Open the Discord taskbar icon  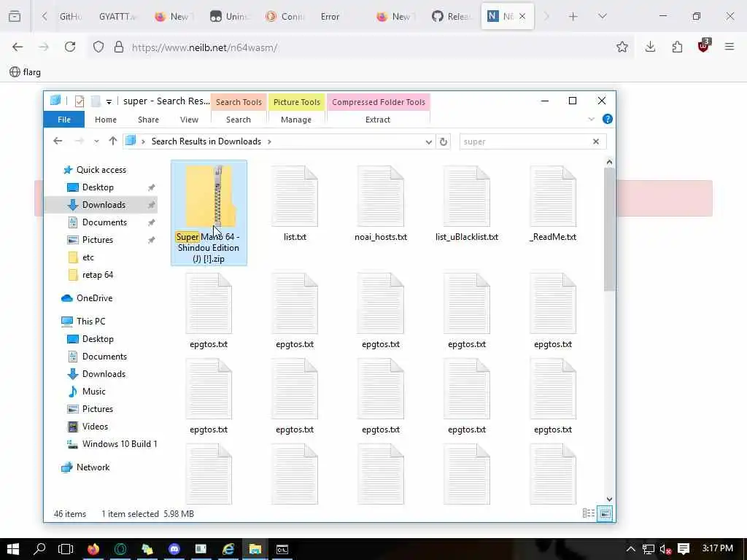click(x=174, y=549)
